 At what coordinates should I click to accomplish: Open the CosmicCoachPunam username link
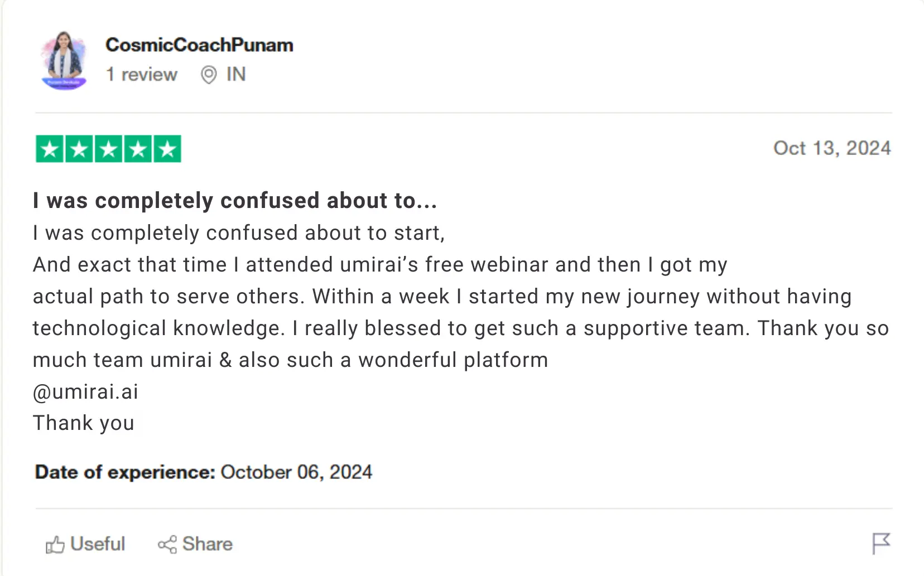(x=199, y=45)
